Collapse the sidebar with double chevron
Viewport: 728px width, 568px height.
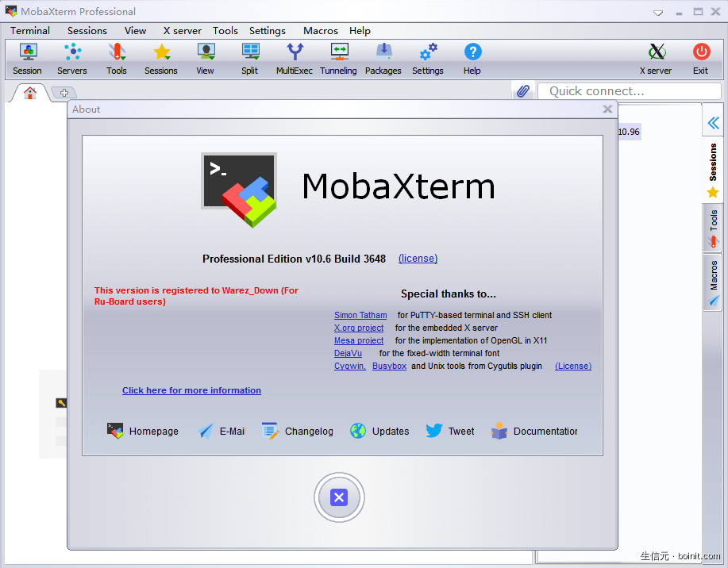713,122
